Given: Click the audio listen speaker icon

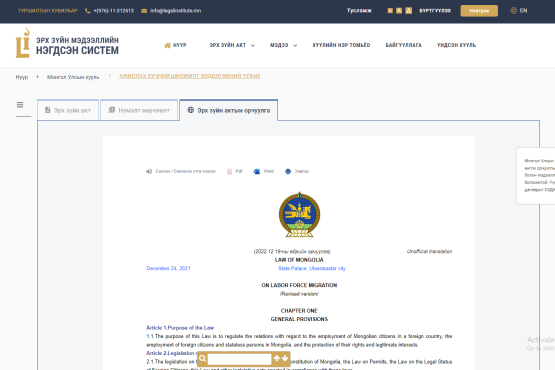Looking at the screenshot, I should point(149,171).
